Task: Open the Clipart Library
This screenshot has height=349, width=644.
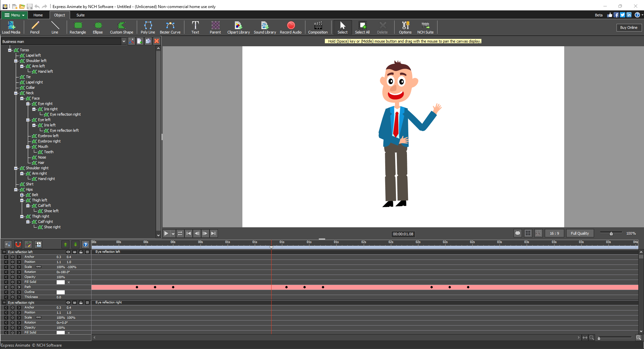Action: 238,27
